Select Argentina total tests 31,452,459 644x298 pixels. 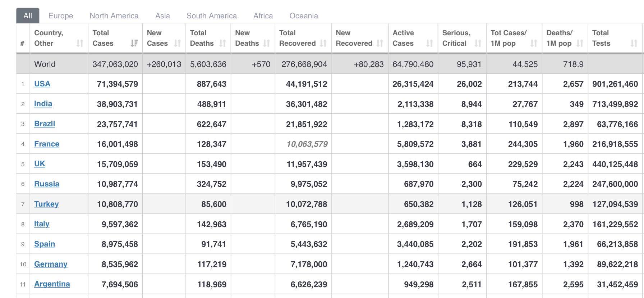point(617,284)
